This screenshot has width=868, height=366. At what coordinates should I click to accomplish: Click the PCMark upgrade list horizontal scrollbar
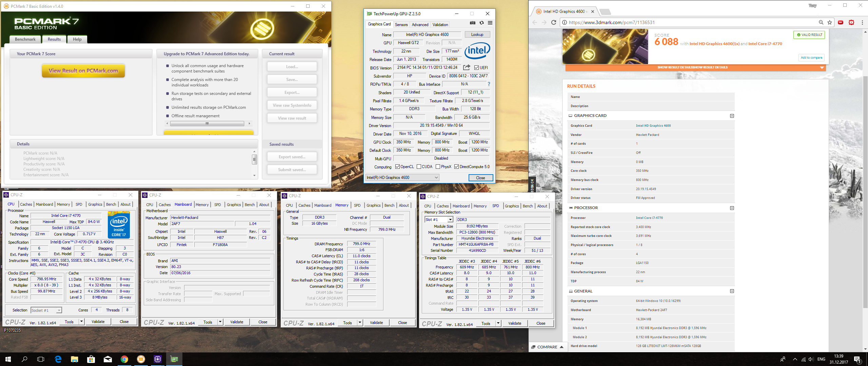207,124
